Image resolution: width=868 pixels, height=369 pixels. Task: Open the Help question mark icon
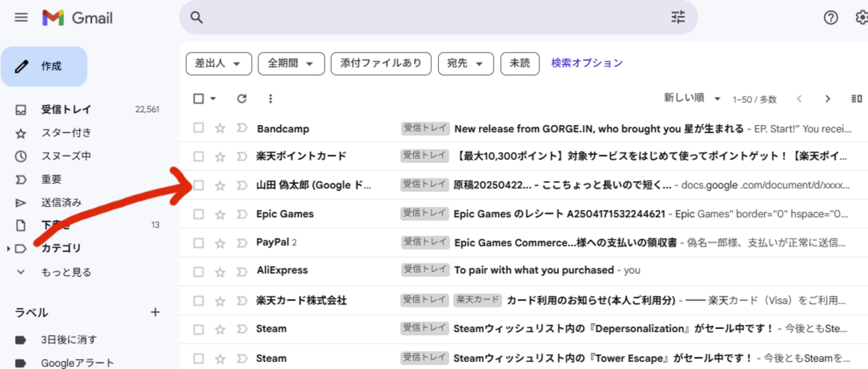click(x=831, y=17)
